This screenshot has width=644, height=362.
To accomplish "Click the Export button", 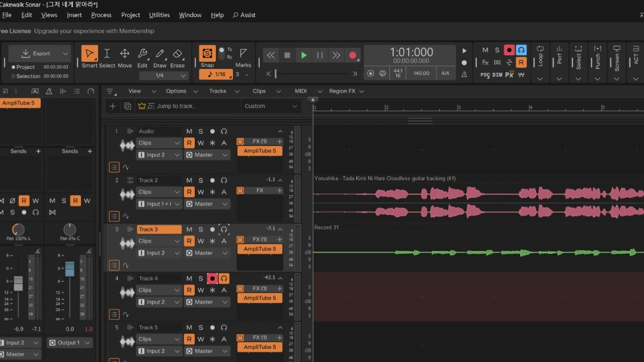I will click(x=36, y=54).
